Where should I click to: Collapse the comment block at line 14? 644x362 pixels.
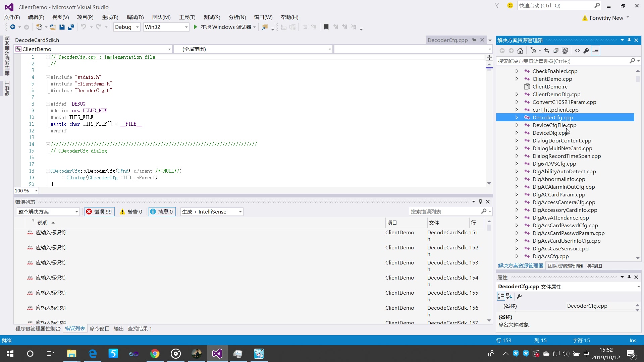[48, 144]
